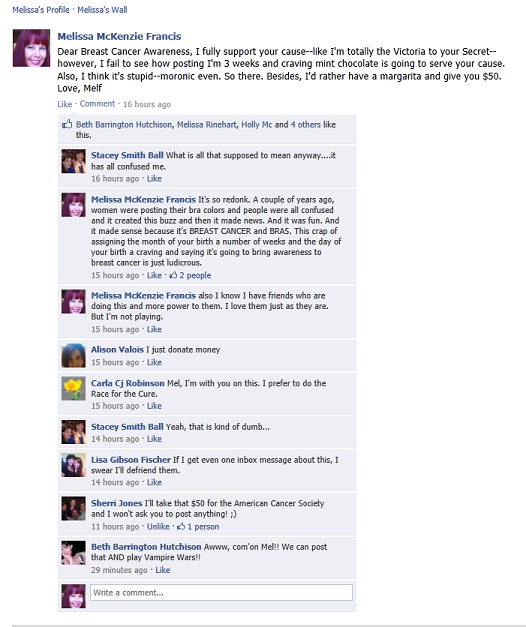
Task: Click Lisa Gibson Fischer's avatar picture
Action: 74,465
